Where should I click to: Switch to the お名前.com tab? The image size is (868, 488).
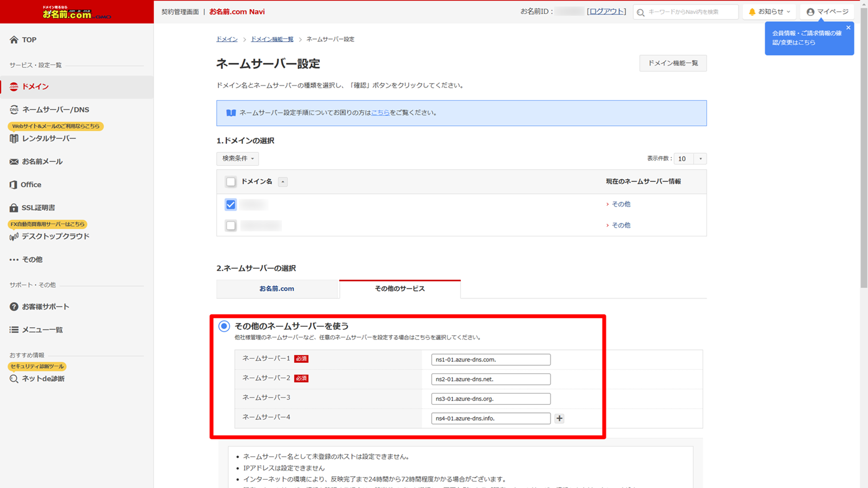tap(277, 289)
